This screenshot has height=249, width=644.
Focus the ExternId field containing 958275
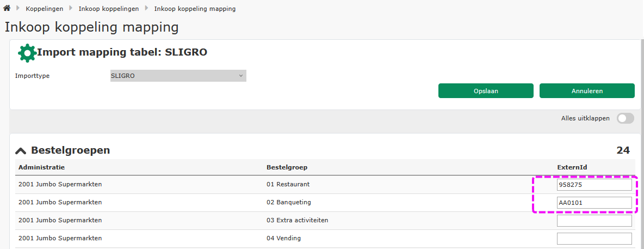(x=595, y=185)
